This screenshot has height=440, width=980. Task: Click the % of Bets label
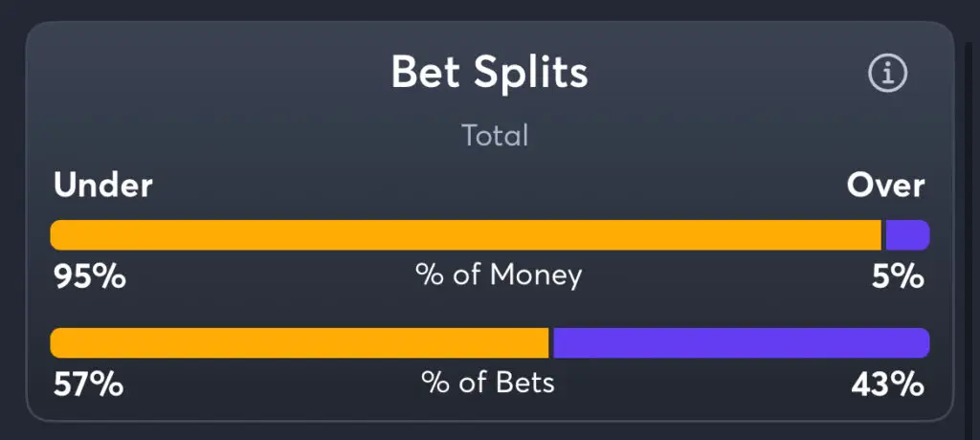tap(488, 383)
